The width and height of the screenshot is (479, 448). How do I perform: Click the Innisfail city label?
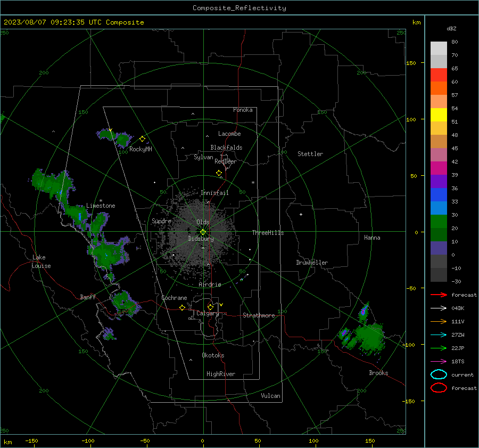[x=214, y=193]
